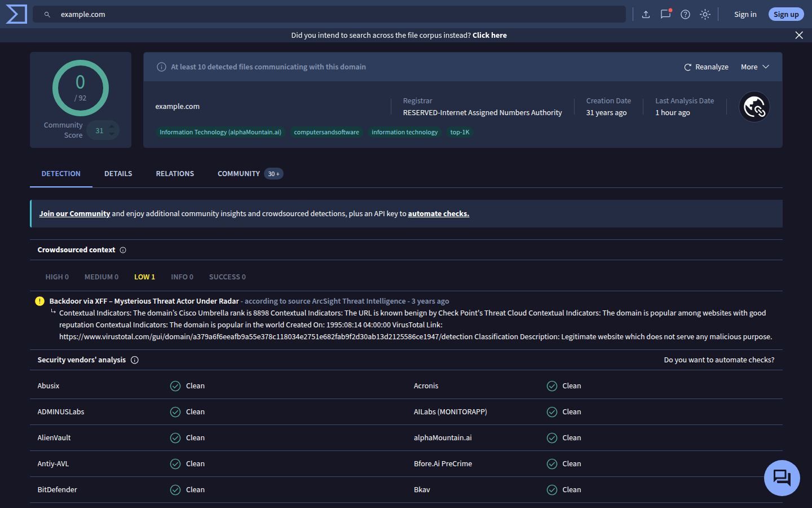This screenshot has height=508, width=812.
Task: Click the search field containing example.com
Action: (x=329, y=14)
